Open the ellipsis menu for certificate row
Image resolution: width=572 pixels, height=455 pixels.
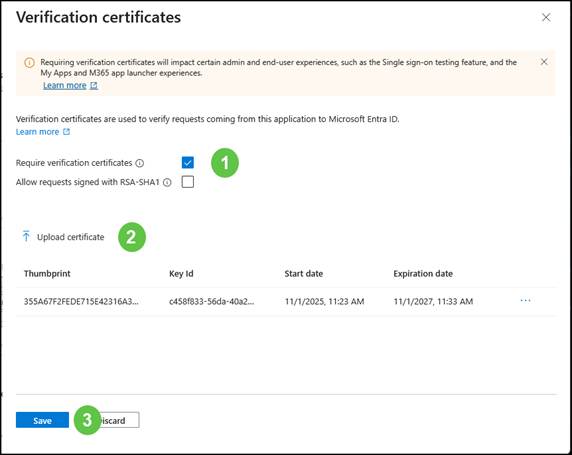point(525,301)
